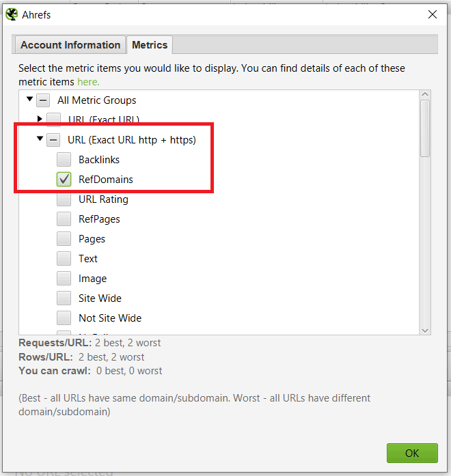Viewport: 451px width, 476px height.
Task: Open the 'here.' metric details link
Action: click(88, 82)
